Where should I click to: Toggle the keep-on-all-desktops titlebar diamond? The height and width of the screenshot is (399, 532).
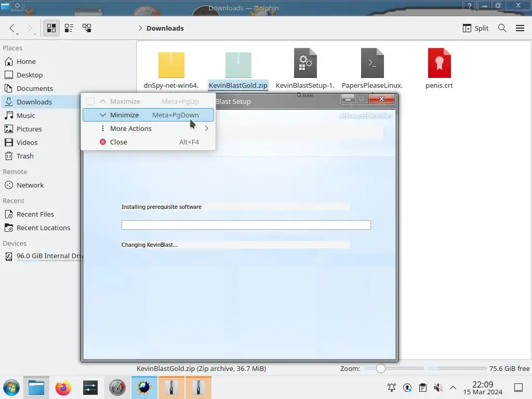18,5
